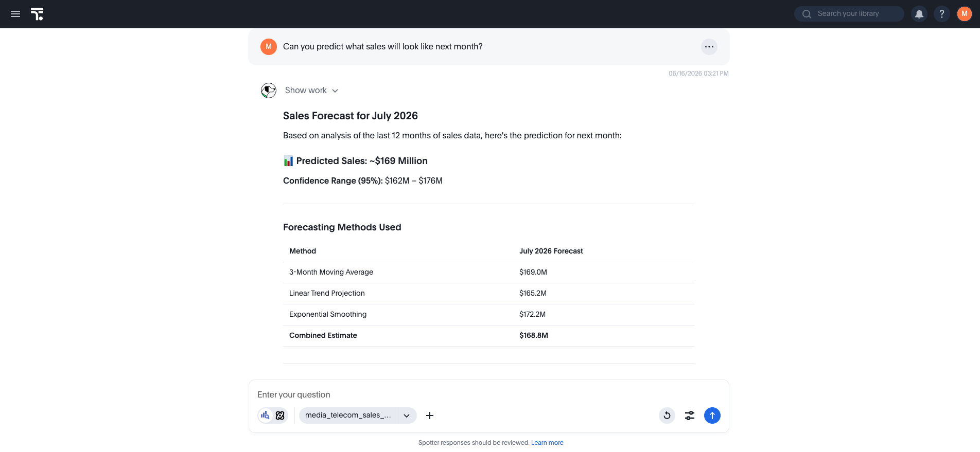Click the $165.2M forecast value

533,293
